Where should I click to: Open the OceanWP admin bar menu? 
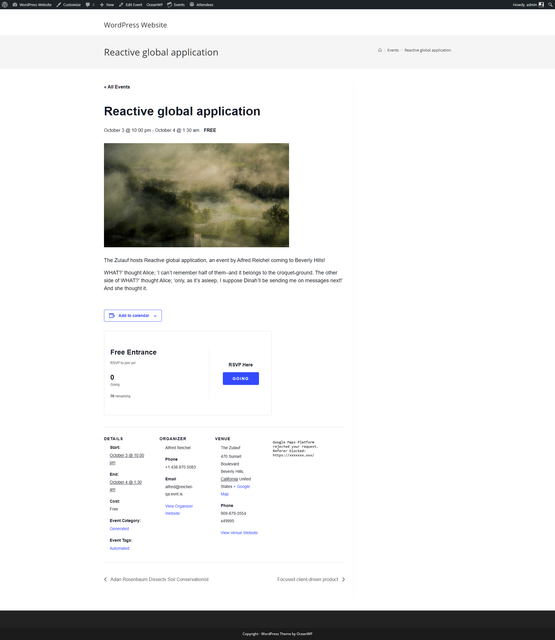click(x=154, y=4)
